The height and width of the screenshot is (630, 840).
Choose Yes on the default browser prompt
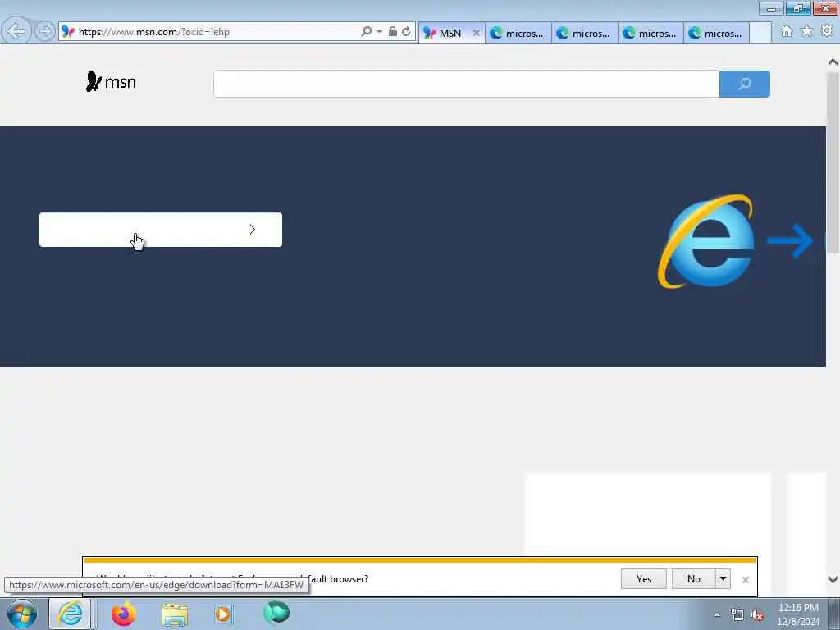pos(643,578)
